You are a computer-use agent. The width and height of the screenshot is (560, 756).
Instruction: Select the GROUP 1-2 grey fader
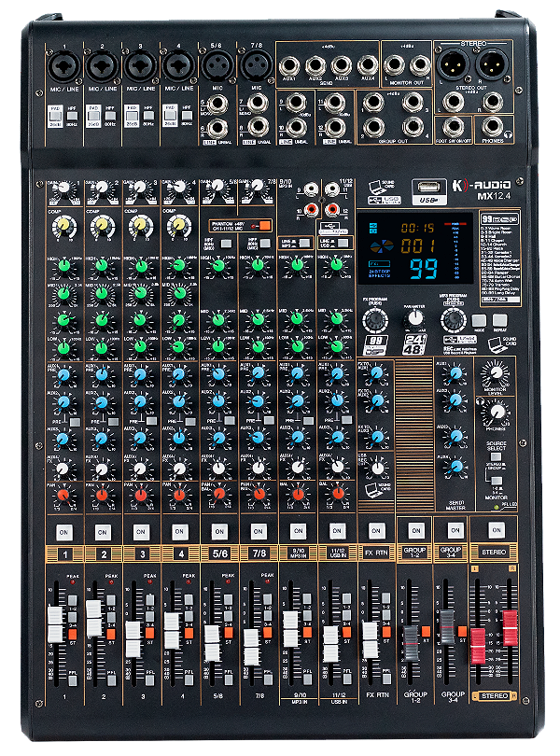click(411, 643)
